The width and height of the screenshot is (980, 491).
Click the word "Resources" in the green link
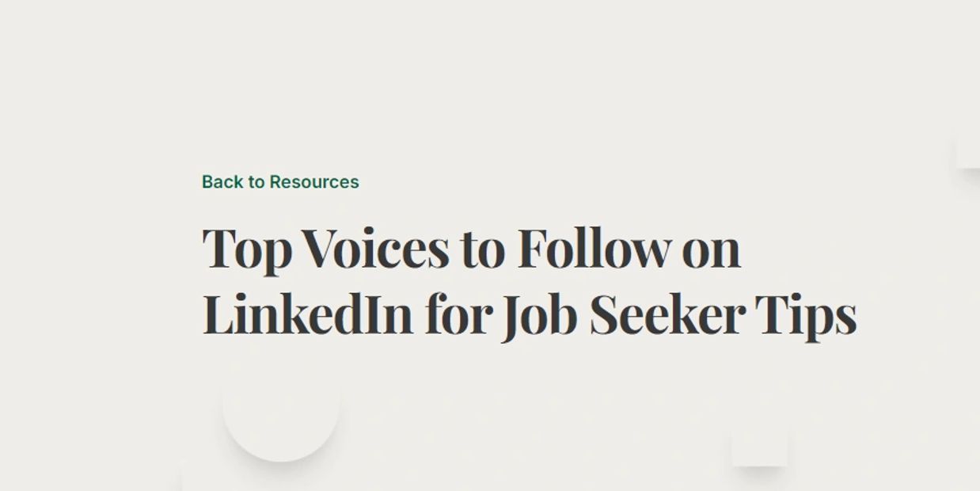pos(314,182)
